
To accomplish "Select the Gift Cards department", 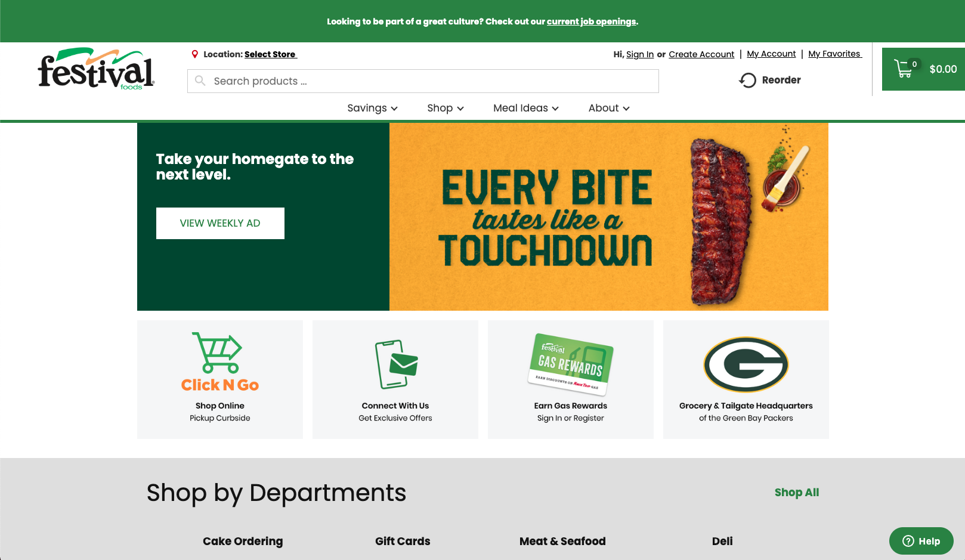I will coord(403,541).
